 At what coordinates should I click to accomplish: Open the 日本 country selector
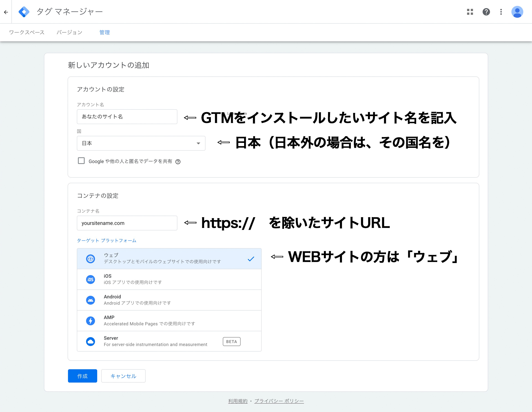[x=141, y=143]
